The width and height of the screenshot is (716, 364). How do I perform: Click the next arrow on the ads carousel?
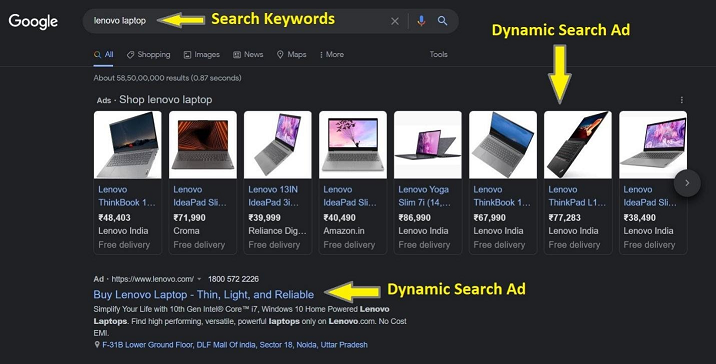[x=687, y=183]
